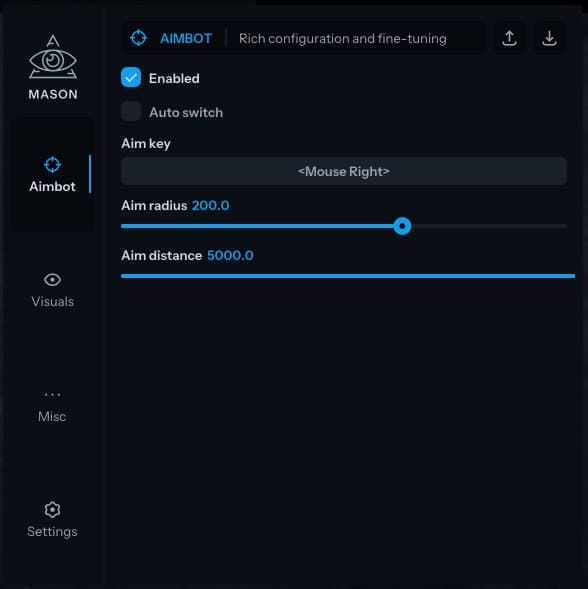Click the Visuals eye icon
Image resolution: width=588 pixels, height=589 pixels.
click(x=52, y=280)
